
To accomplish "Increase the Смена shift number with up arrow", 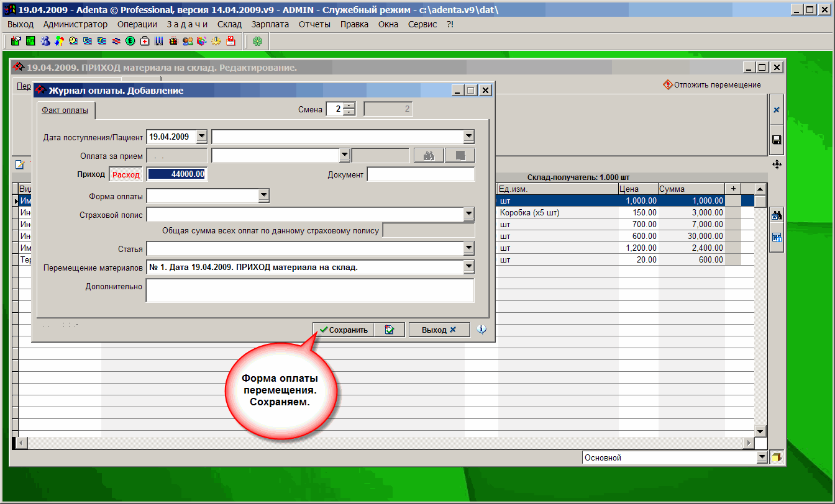I will click(349, 106).
